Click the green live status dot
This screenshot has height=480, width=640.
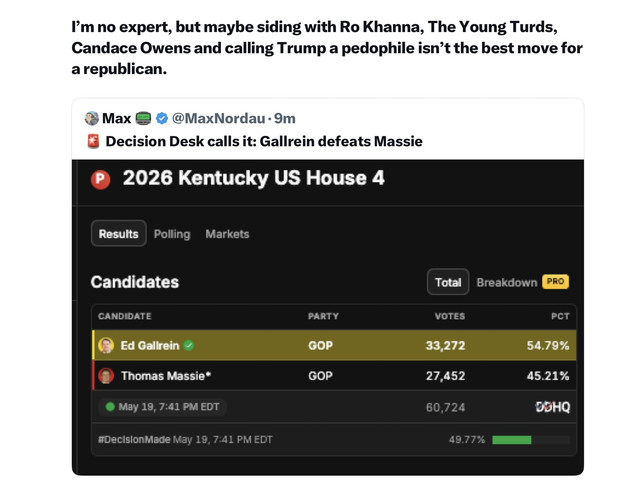point(110,407)
